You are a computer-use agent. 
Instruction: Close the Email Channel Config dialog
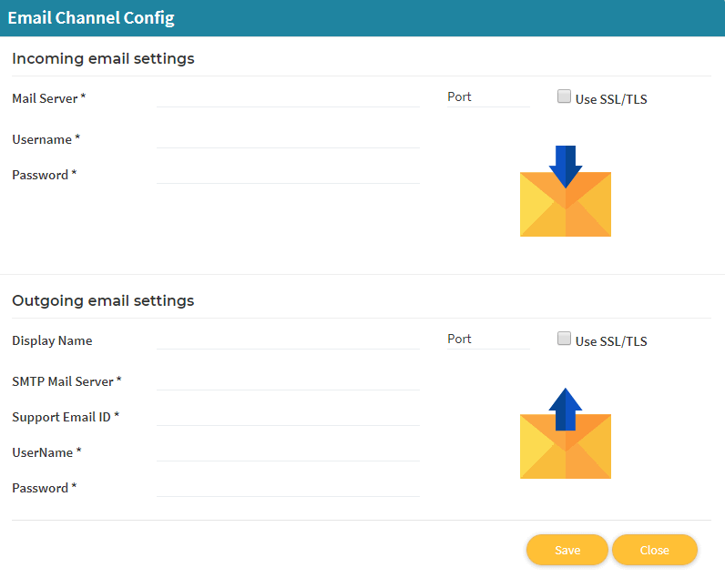pyautogui.click(x=655, y=550)
